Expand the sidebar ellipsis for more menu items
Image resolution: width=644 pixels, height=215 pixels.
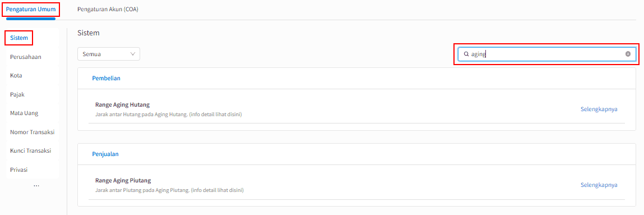point(36,186)
